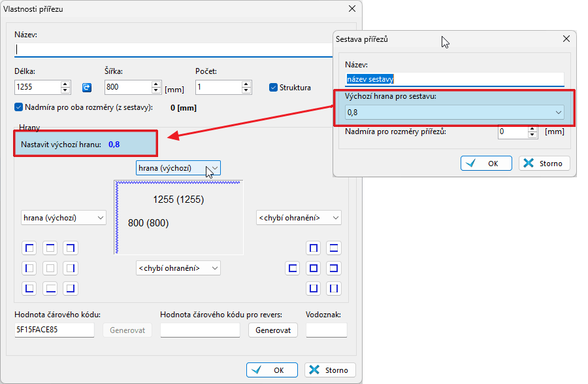Open Výchozí hrana pro sestavu dropdown
This screenshot has width=588, height=384.
point(453,113)
